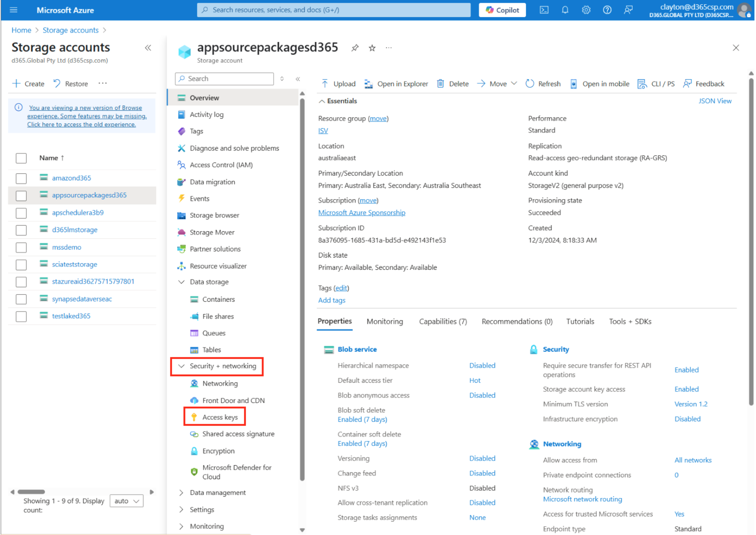Open the Copilot button
The image size is (756, 535).
[x=502, y=10]
